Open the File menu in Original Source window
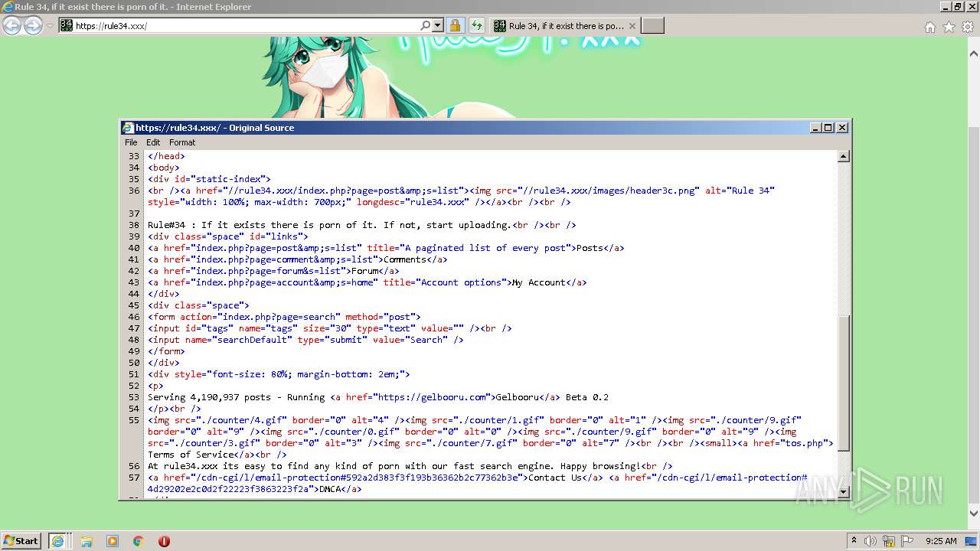Image resolution: width=980 pixels, height=551 pixels. [131, 142]
